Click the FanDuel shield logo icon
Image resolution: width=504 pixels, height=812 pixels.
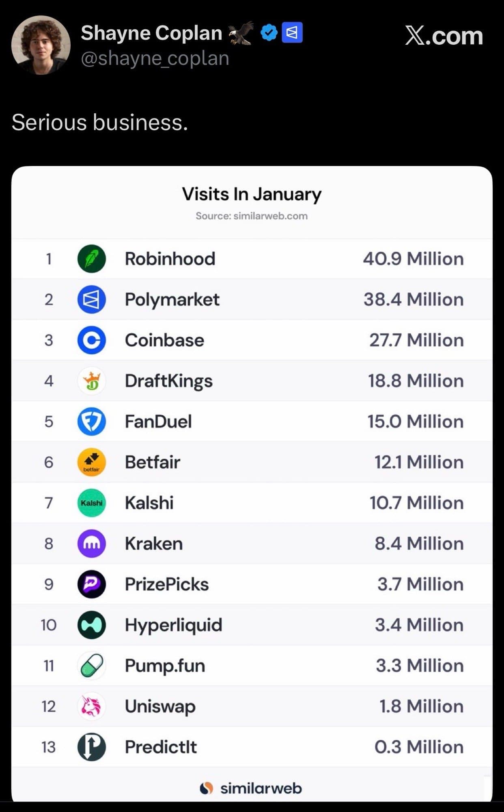(92, 421)
